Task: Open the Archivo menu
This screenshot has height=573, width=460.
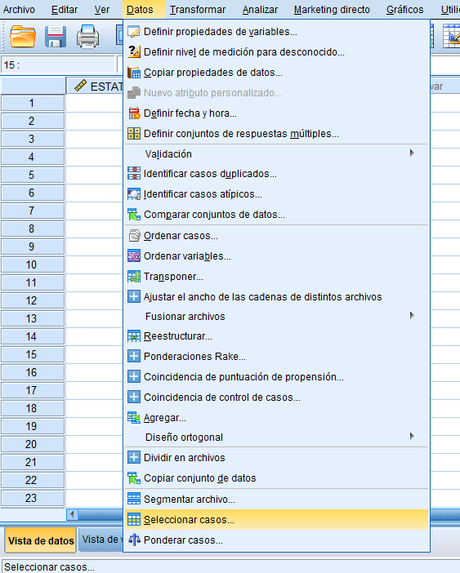Action: (x=19, y=10)
